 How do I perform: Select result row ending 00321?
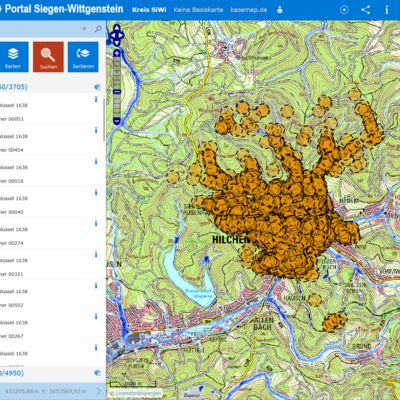[51, 264]
